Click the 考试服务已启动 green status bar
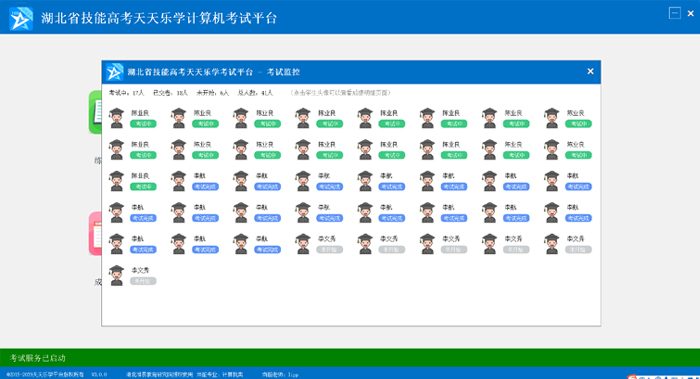The width and height of the screenshot is (700, 379). [350, 358]
